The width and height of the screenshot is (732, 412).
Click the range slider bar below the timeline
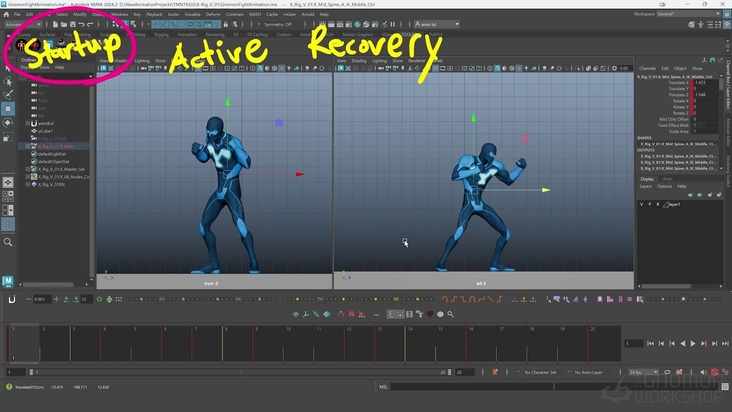coord(240,372)
